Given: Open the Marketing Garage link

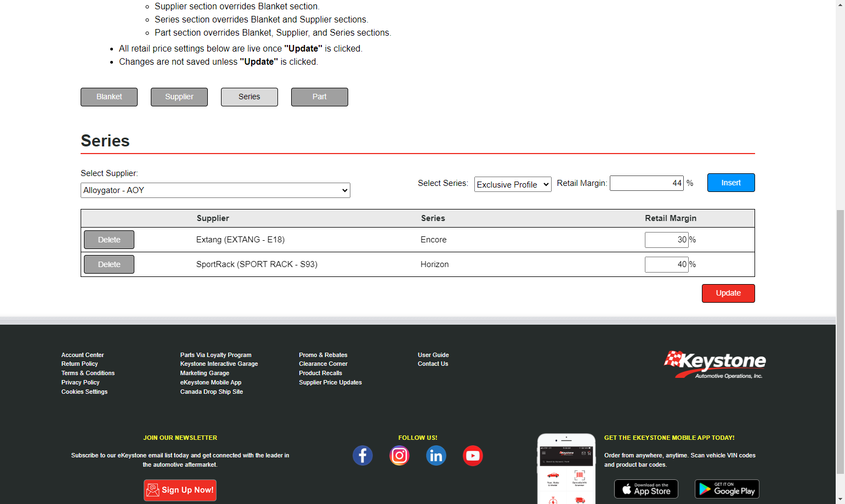Looking at the screenshot, I should point(205,373).
